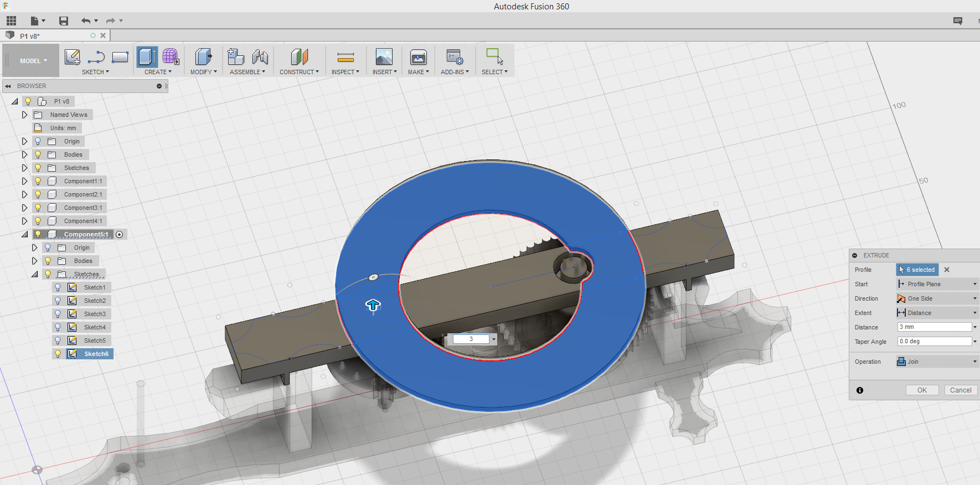Open the SKETCH menu

click(x=95, y=72)
